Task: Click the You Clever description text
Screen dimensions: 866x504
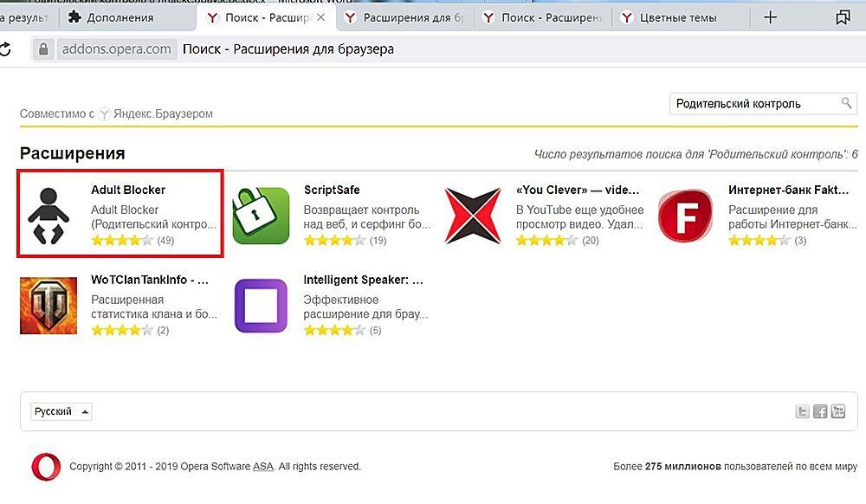Action: coord(580,217)
